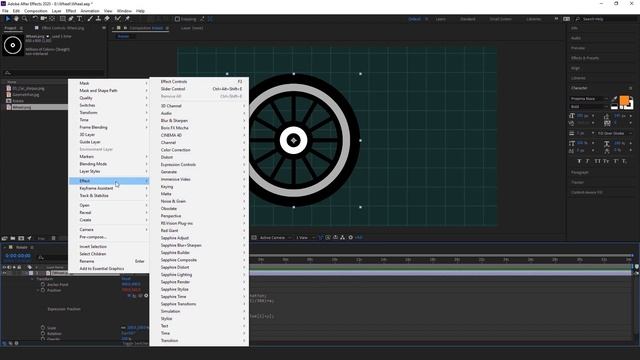The width and height of the screenshot is (640, 360).
Task: Toggle expression enable switch for Position
Action: [x=129, y=296]
